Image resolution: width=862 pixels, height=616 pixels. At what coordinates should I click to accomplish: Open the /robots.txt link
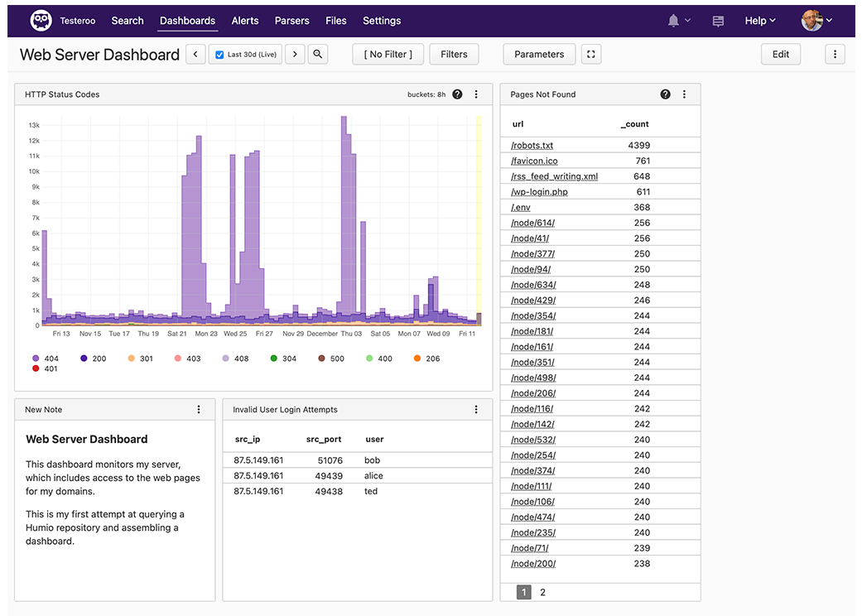point(532,146)
